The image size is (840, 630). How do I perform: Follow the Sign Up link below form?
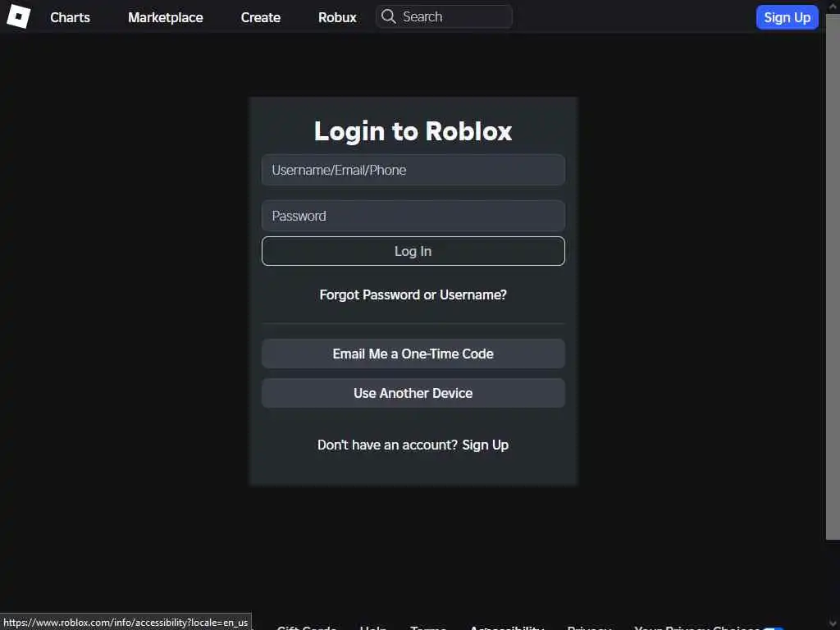pyautogui.click(x=486, y=445)
